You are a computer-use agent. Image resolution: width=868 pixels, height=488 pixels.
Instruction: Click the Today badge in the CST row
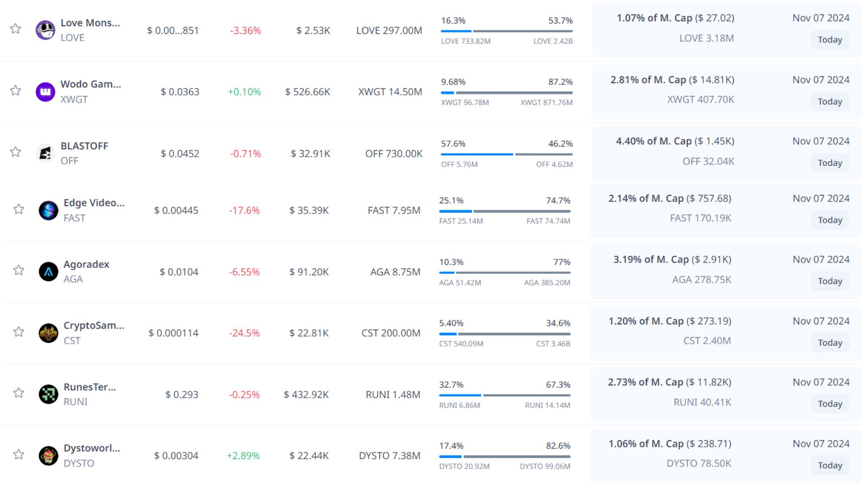[x=830, y=343]
